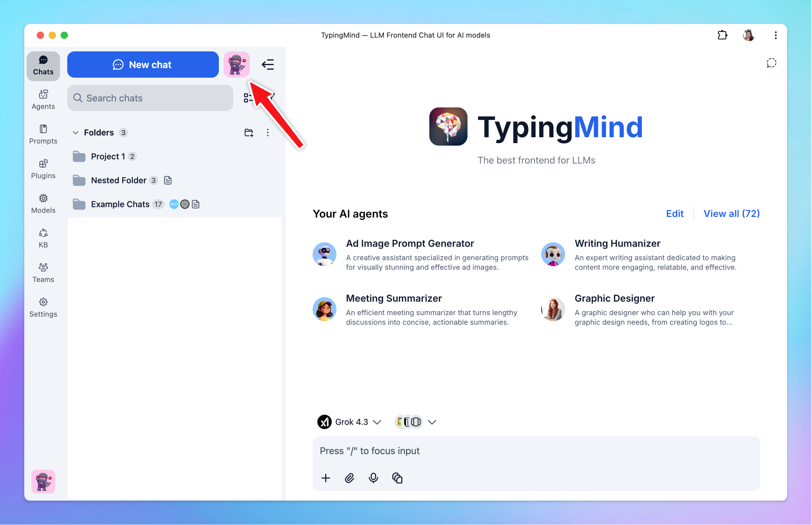Image resolution: width=812 pixels, height=525 pixels.
Task: Open the Chats section in the sidebar
Action: pos(43,66)
